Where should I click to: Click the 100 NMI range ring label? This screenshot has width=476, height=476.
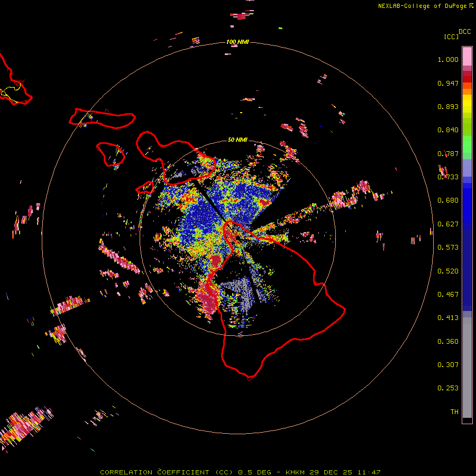pyautogui.click(x=237, y=42)
